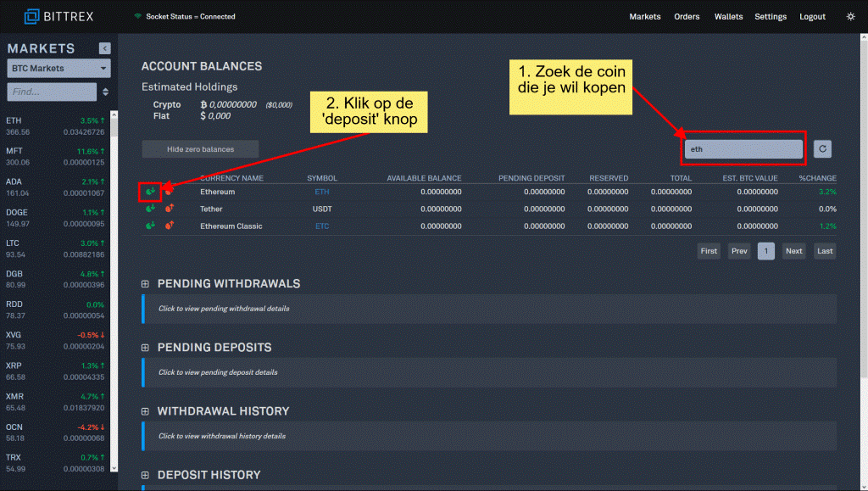This screenshot has width=868, height=491.
Task: Refresh the balances list
Action: 822,149
